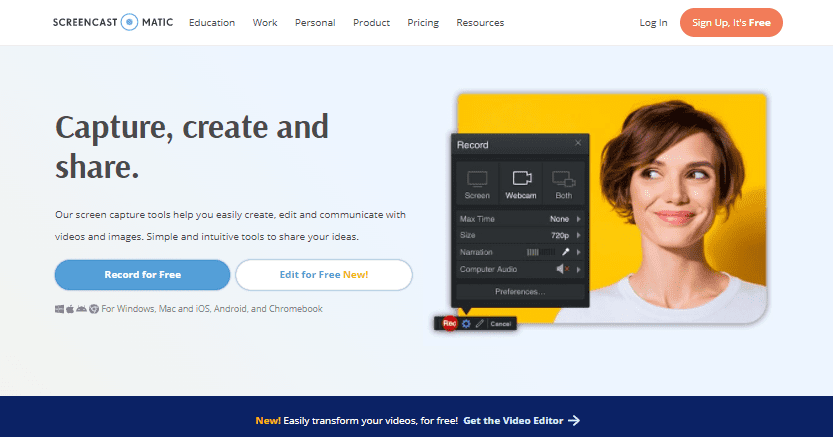Click the Capture, create and share heading
The width and height of the screenshot is (833, 437).
[x=192, y=146]
